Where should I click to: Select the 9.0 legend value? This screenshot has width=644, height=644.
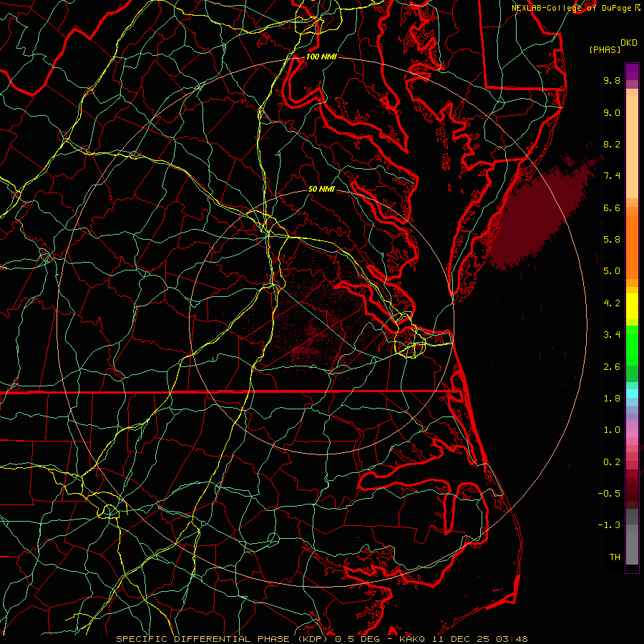pos(612,112)
